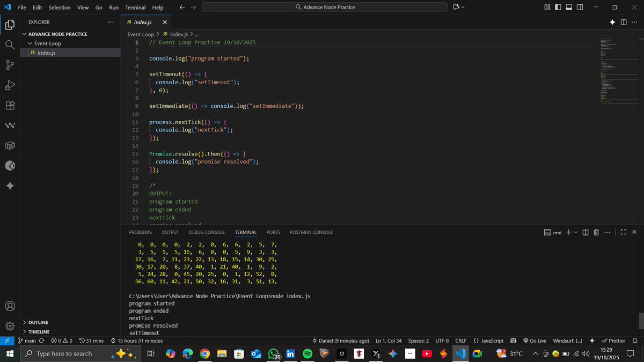The image size is (644, 362).
Task: Click the Advance Node Practice search box
Action: click(x=325, y=7)
